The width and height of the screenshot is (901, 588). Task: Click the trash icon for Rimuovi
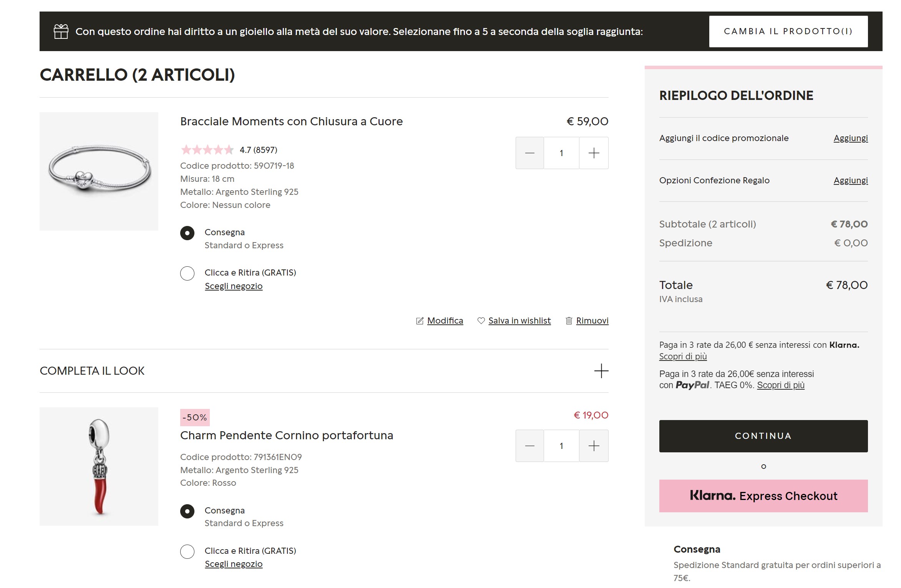(x=569, y=321)
